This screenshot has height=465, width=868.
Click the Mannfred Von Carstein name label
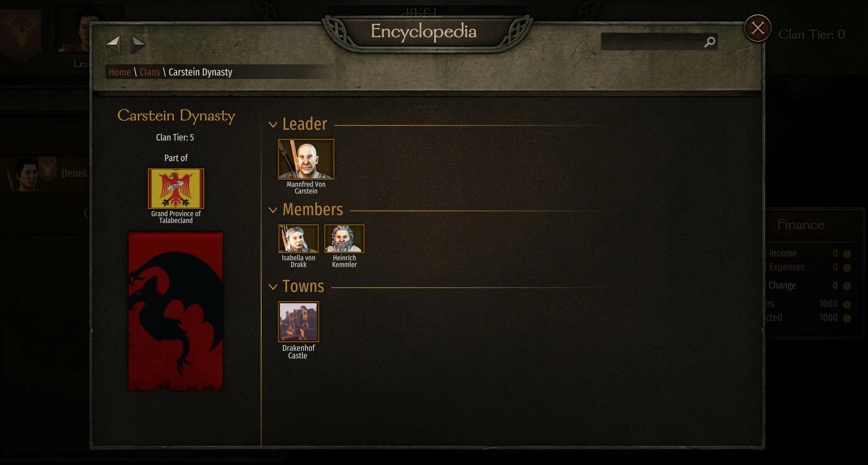click(x=306, y=187)
